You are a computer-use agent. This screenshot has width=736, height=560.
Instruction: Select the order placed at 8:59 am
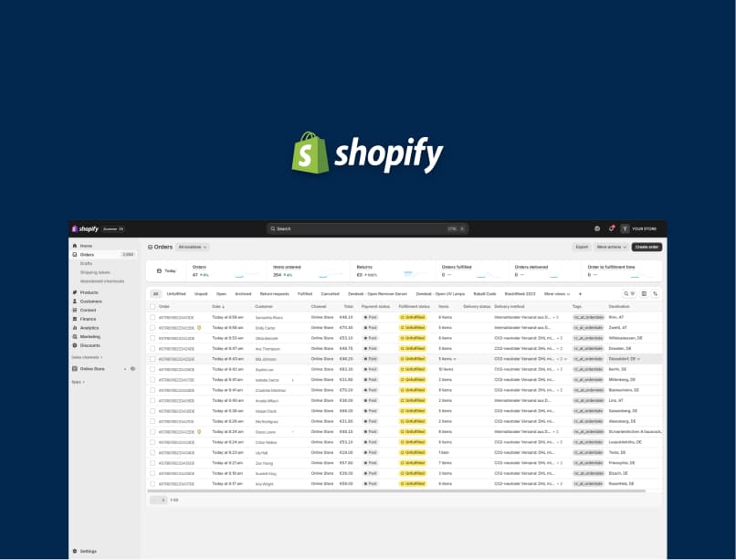[x=152, y=317]
